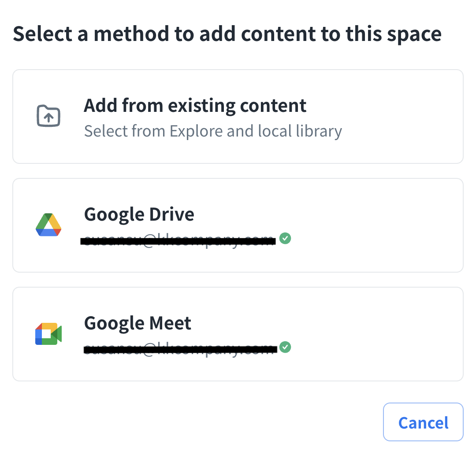
Task: Click green checkmark beside Google Drive account
Action: point(286,239)
